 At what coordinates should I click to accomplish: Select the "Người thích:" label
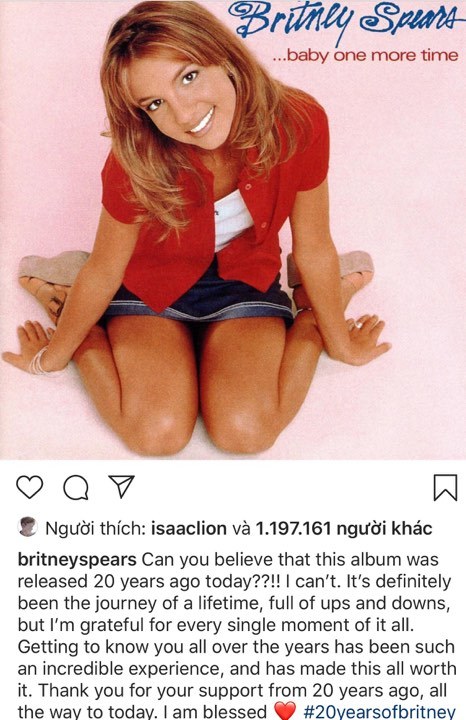coord(95,529)
